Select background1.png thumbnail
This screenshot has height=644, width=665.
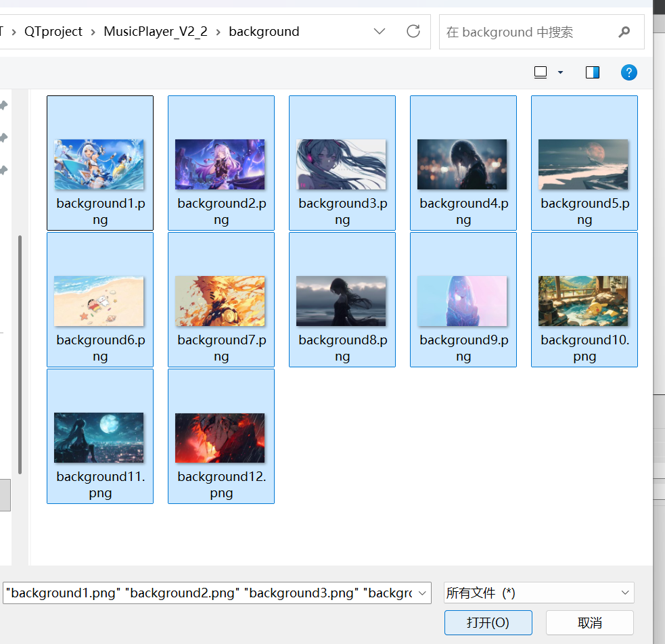[99, 164]
